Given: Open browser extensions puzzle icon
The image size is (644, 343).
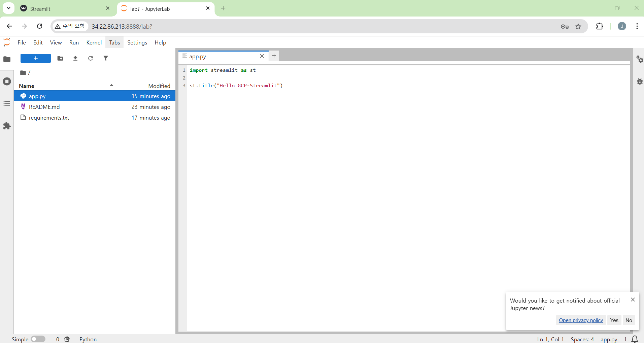Looking at the screenshot, I should click(600, 26).
